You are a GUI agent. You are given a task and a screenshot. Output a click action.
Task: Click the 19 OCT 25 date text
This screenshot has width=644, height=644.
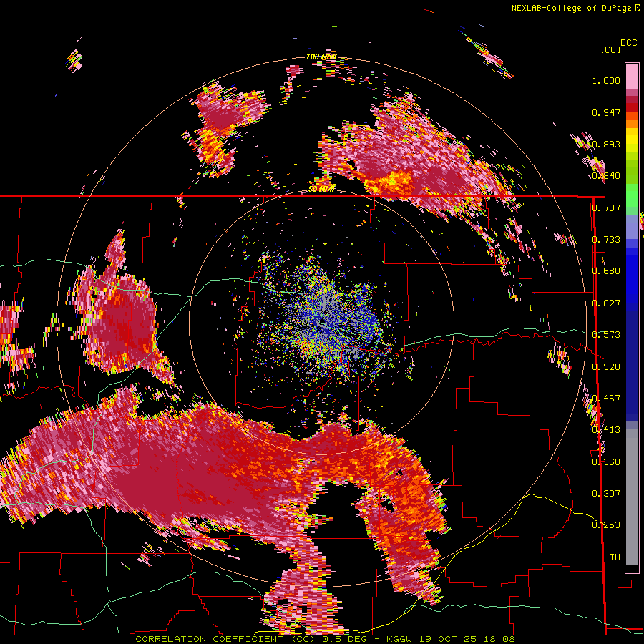click(x=447, y=639)
